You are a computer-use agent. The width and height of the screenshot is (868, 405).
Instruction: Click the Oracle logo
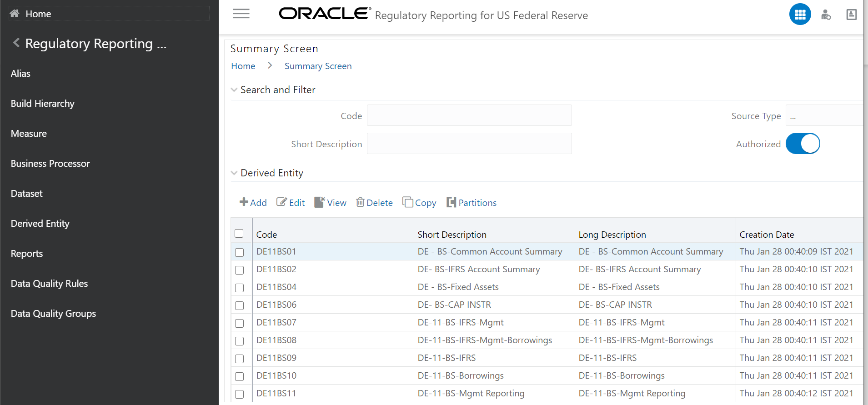pos(325,14)
